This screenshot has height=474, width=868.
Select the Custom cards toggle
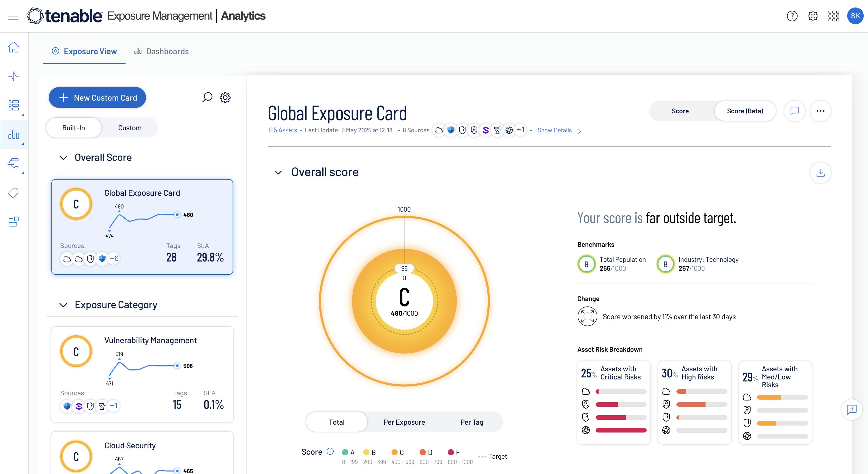click(130, 128)
